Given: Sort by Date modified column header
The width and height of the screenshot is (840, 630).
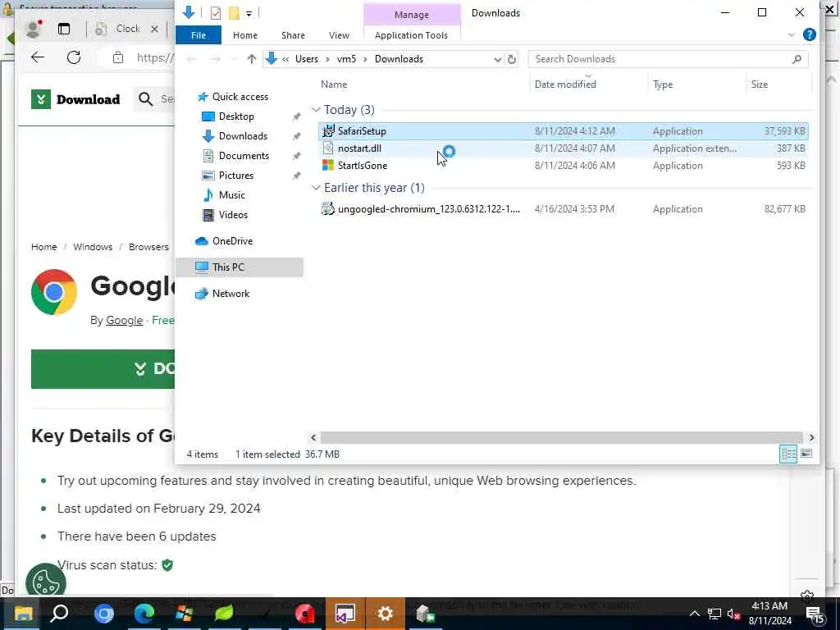Looking at the screenshot, I should pos(565,84).
